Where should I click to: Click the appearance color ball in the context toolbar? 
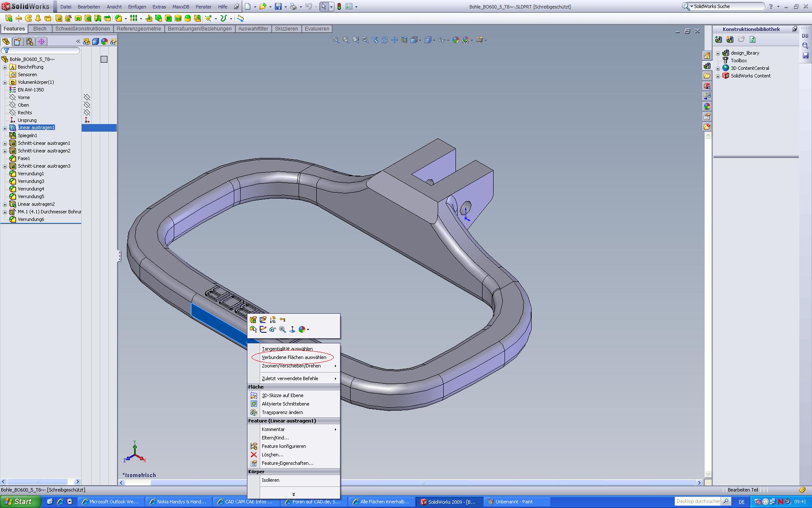coord(302,329)
